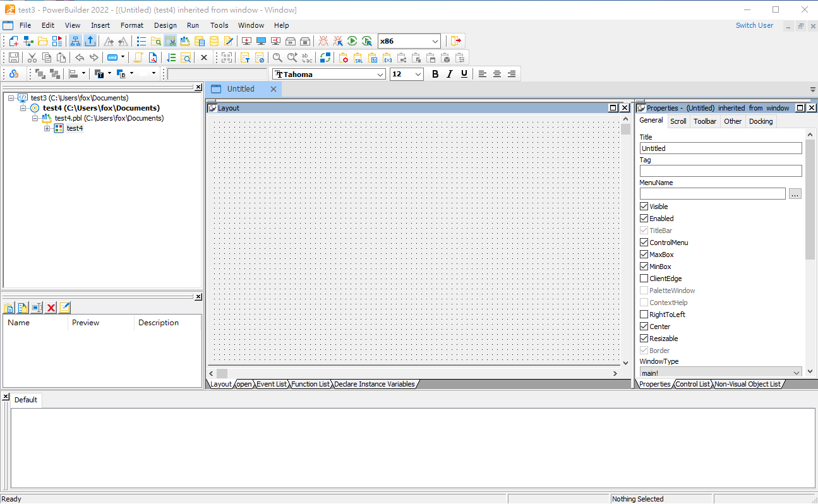The image size is (818, 504).
Task: Enable the RightToLeft checkbox
Action: tap(644, 315)
